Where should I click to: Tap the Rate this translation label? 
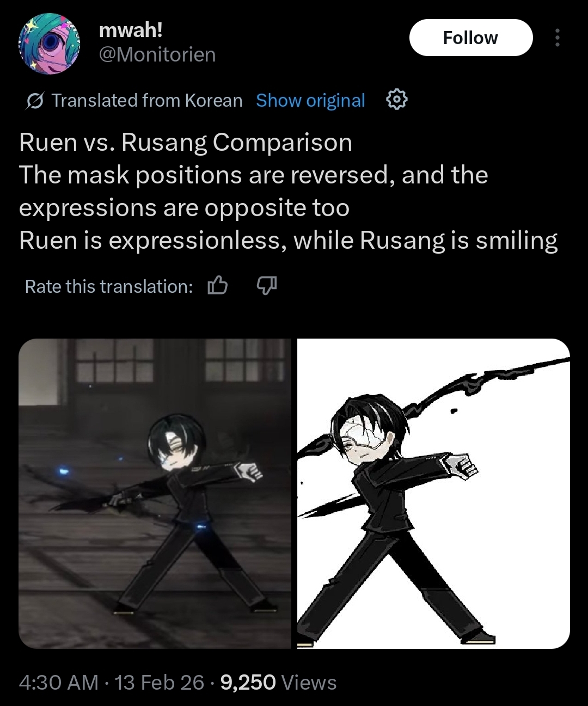109,286
